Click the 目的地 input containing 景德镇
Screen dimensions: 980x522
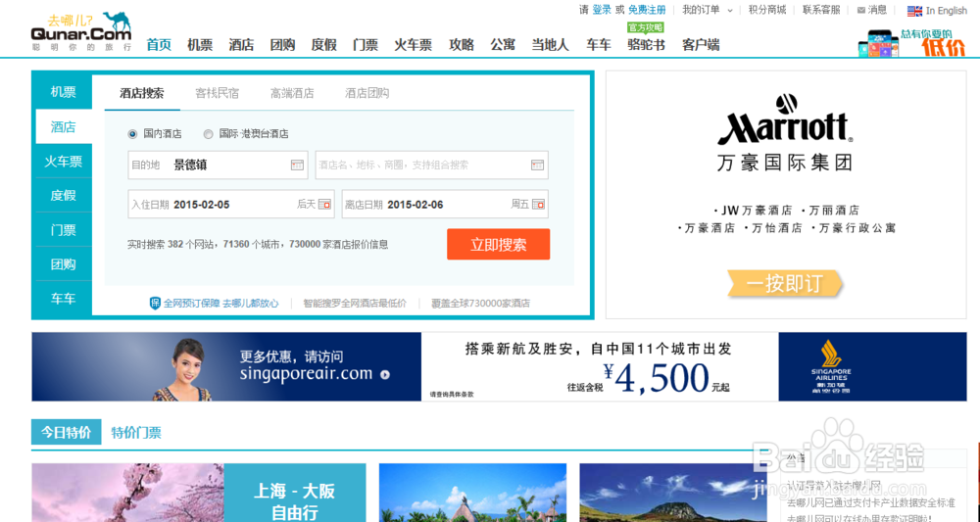coord(219,165)
